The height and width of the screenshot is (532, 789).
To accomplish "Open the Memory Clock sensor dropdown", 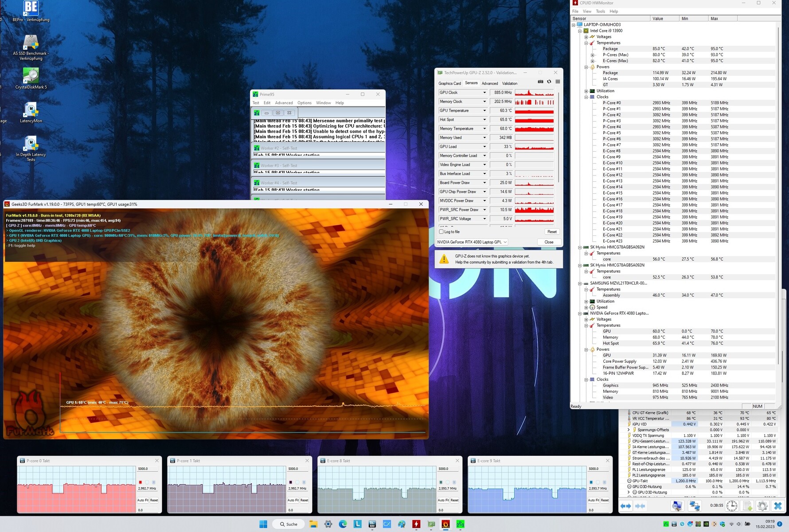I will click(x=484, y=102).
